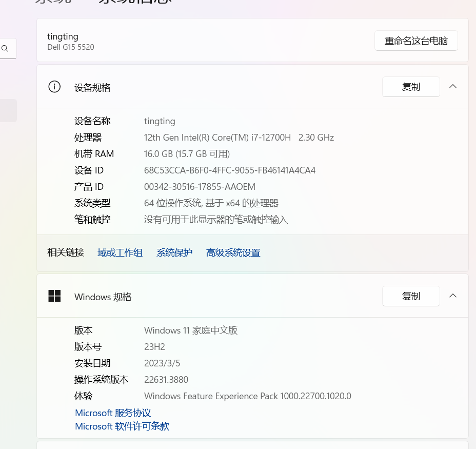
Task: Click the 设备 ID label
Action: pyautogui.click(x=89, y=170)
